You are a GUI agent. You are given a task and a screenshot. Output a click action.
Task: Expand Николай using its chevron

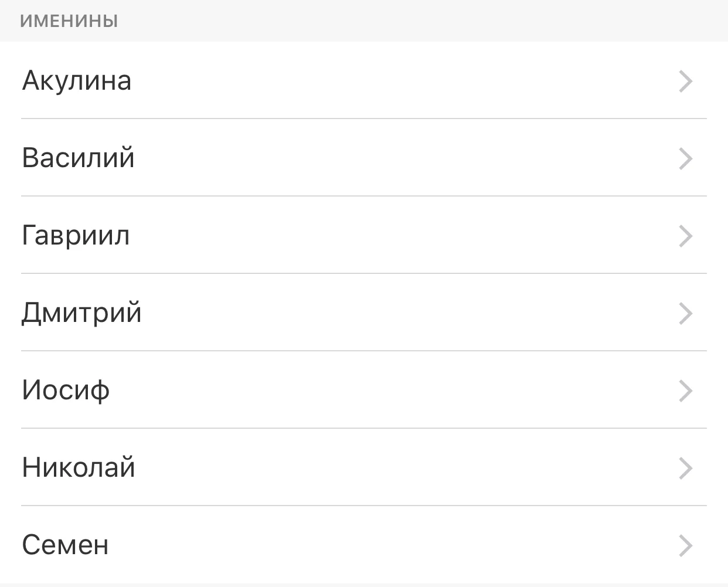(685, 469)
